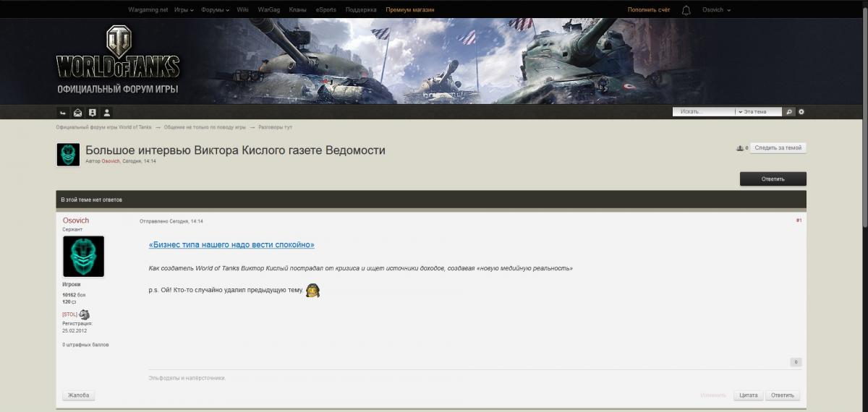The image size is (868, 412).
Task: Click the 'Официальный форум игры' banner caption
Action: [x=118, y=89]
